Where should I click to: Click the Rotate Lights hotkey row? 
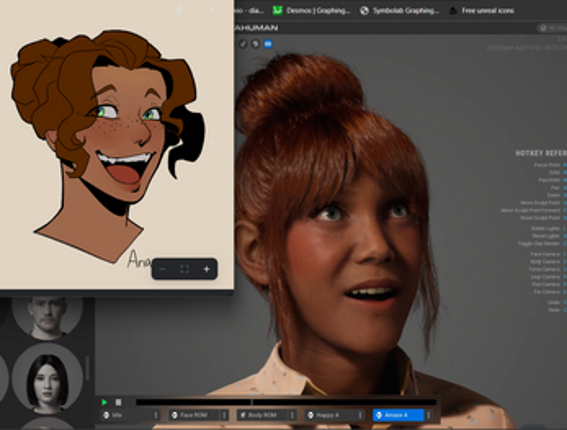[549, 229]
